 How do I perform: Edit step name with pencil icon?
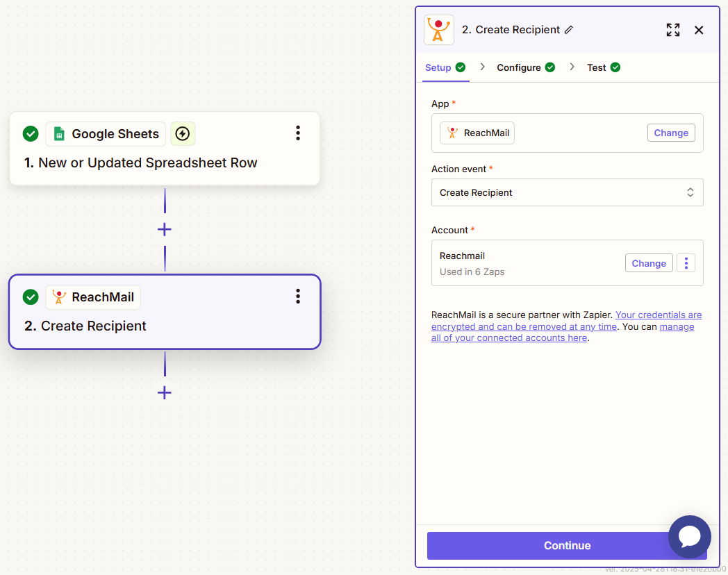coord(569,30)
